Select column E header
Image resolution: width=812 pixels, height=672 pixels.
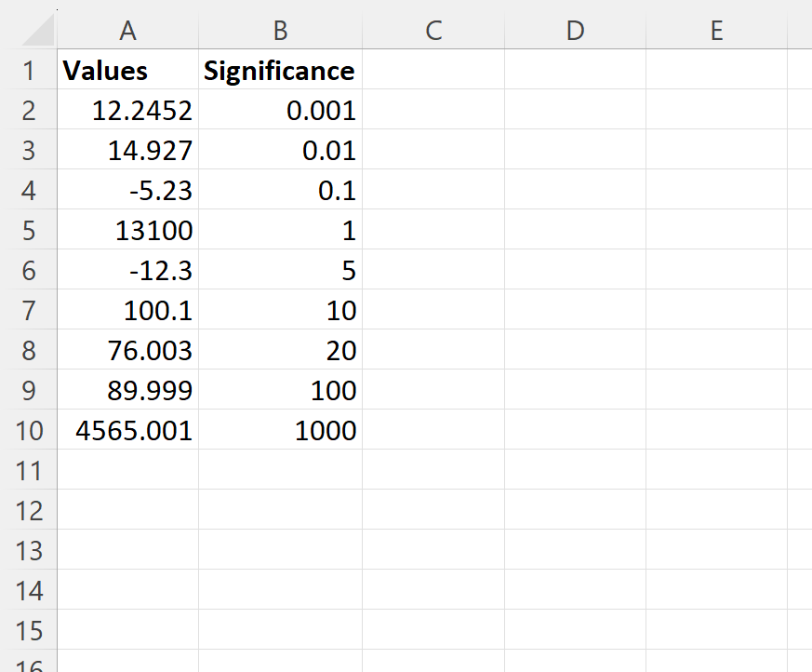[x=717, y=31]
